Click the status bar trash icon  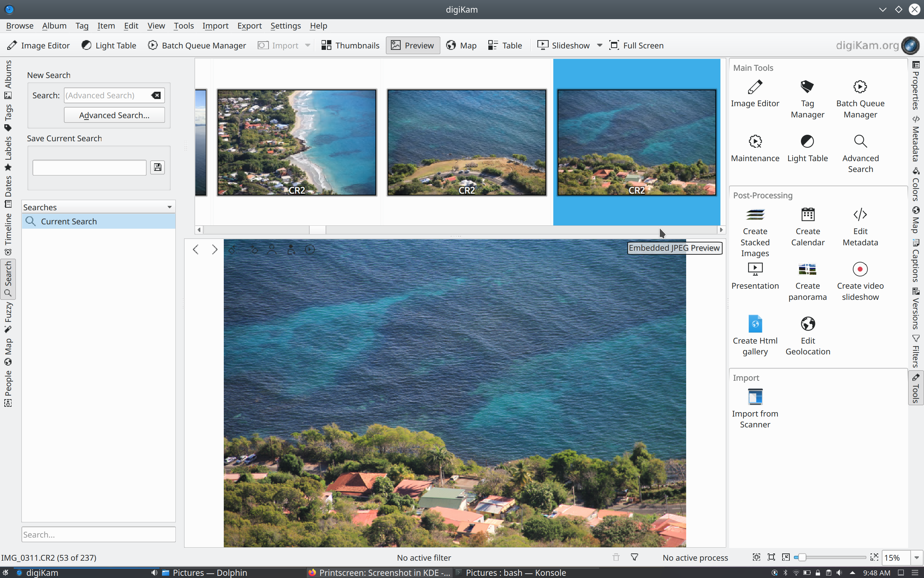pos(616,557)
